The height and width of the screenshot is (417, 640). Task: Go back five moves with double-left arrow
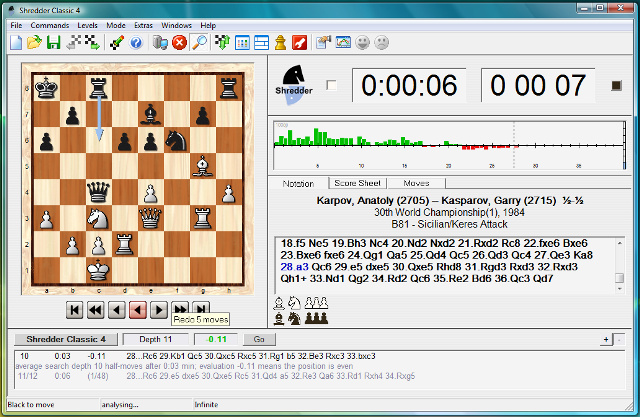pos(96,310)
